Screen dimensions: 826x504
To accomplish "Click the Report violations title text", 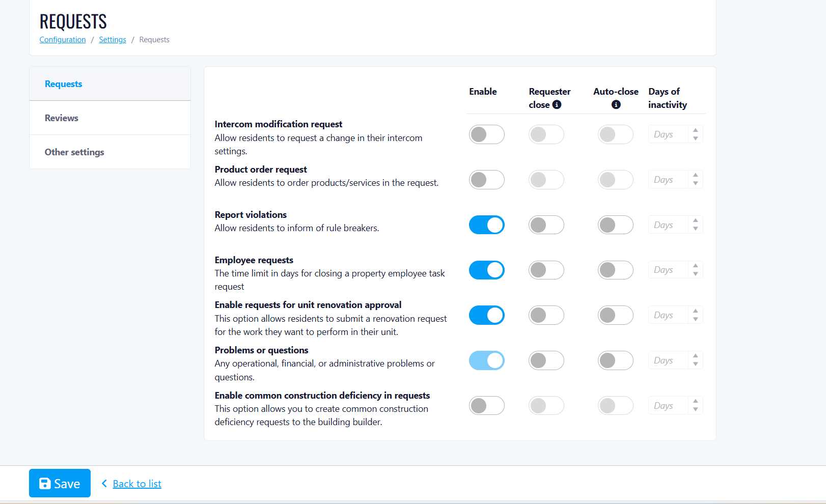I will click(251, 215).
